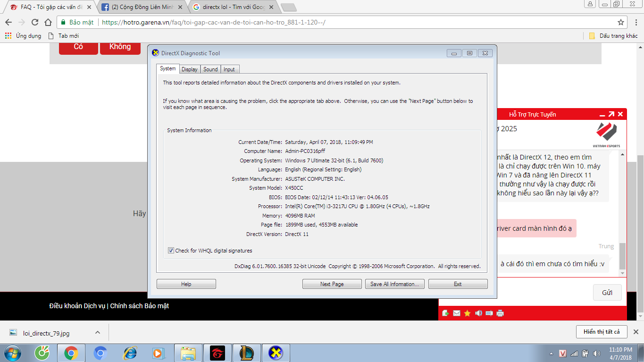644x362 pixels.
Task: Toggle chat sound speaker icon
Action: 478,313
